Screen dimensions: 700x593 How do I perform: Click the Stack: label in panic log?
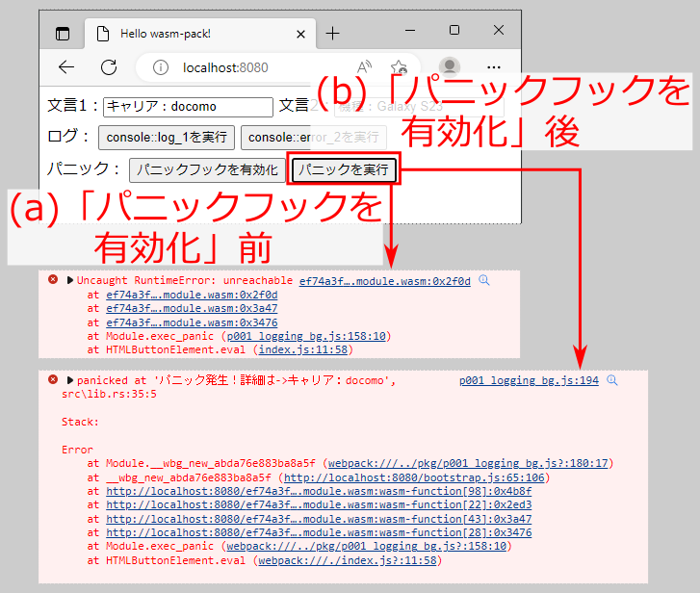point(80,422)
